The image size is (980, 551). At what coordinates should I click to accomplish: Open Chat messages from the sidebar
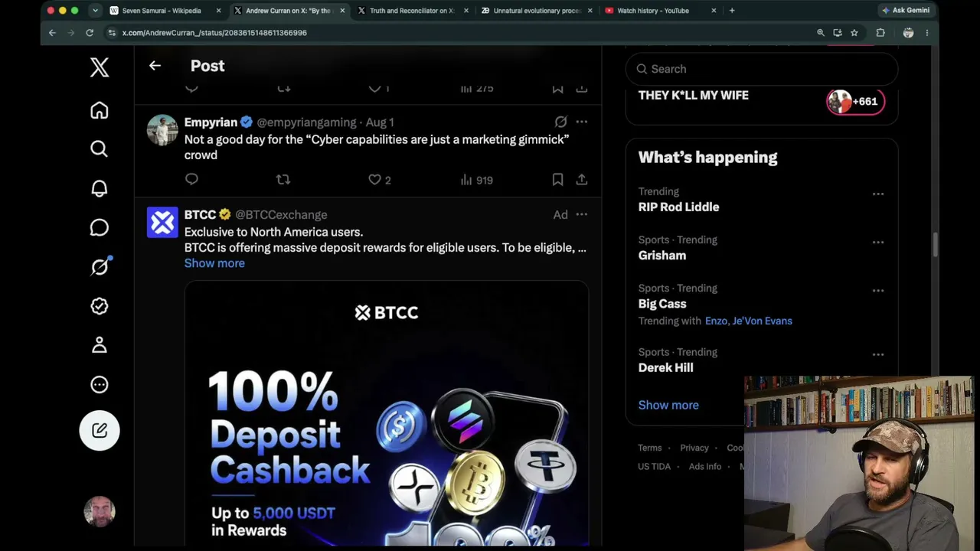point(100,227)
